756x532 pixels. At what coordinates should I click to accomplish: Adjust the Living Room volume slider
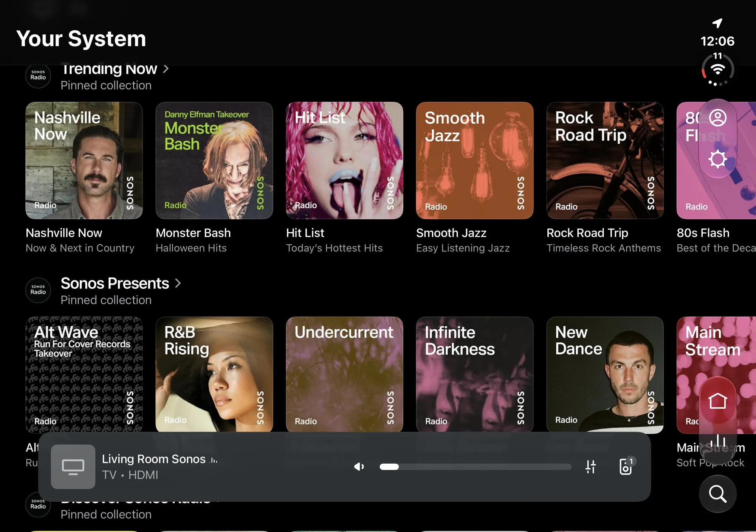(x=475, y=467)
